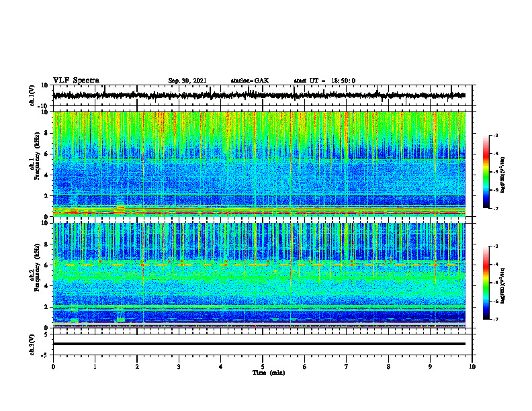This screenshot has width=532, height=411.
Task: Click time axis tick label "1"
Action: [95, 367]
